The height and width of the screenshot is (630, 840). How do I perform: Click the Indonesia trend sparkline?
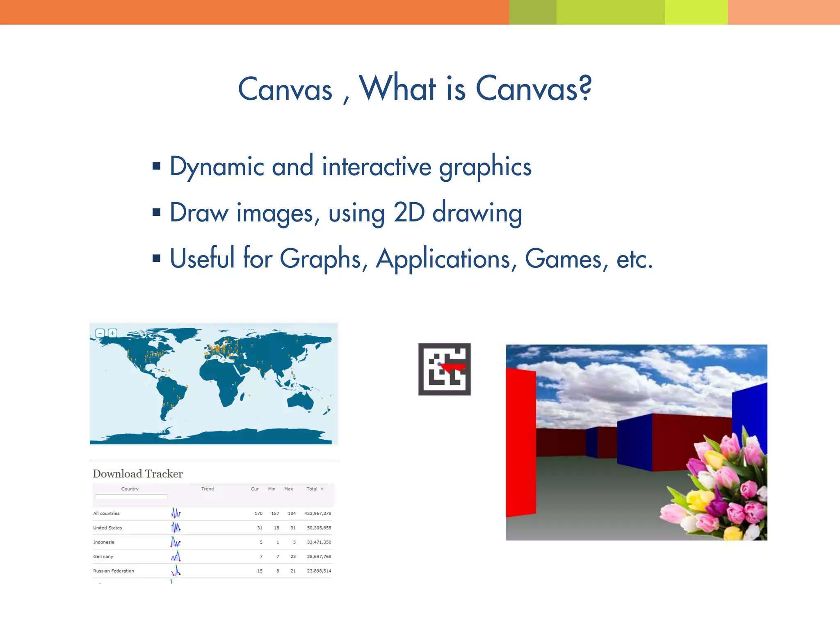(x=176, y=542)
